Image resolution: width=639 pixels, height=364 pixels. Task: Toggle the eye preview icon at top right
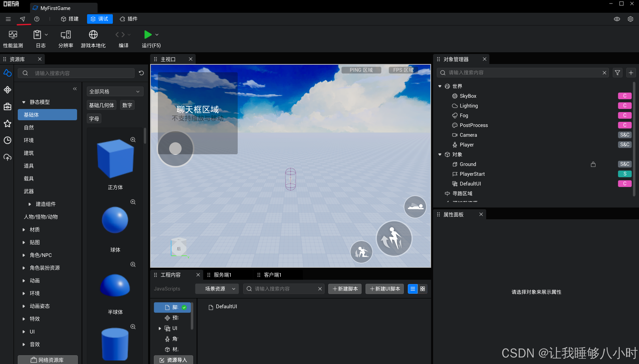tap(617, 19)
